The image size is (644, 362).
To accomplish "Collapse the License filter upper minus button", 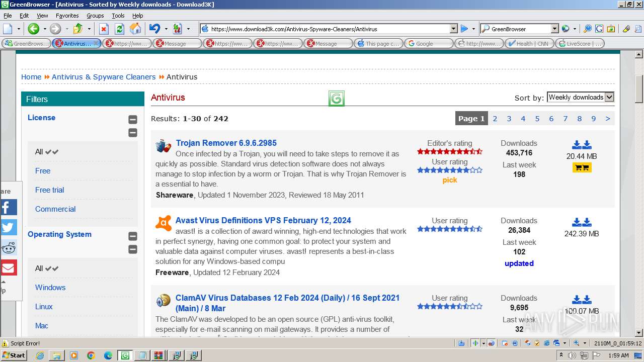I will point(133,120).
